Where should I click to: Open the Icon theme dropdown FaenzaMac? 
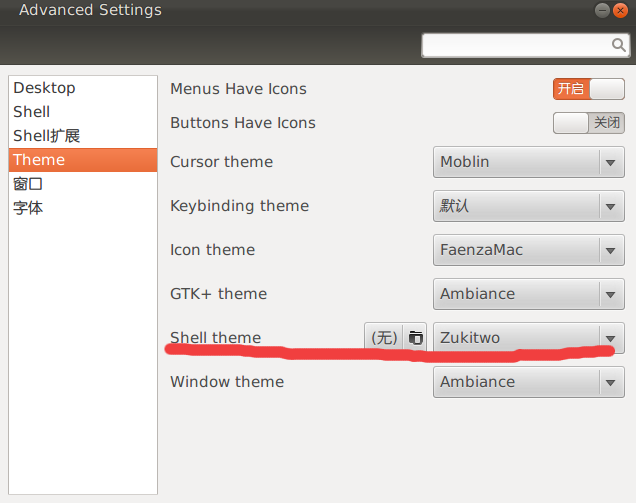pyautogui.click(x=529, y=250)
